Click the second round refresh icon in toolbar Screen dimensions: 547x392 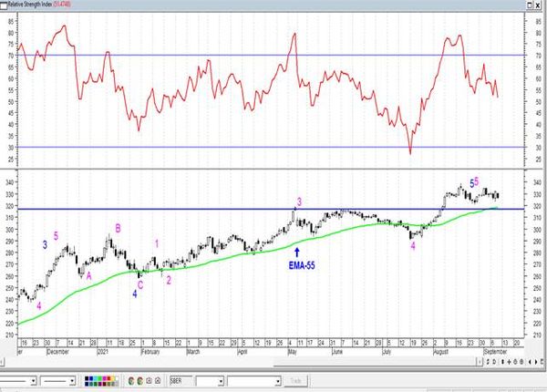pyautogui.click(x=139, y=381)
